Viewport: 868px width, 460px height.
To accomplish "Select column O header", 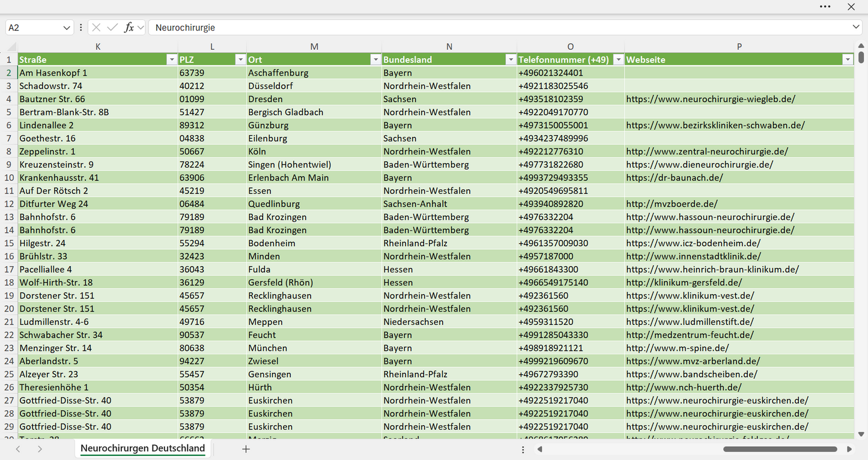I will tap(571, 46).
